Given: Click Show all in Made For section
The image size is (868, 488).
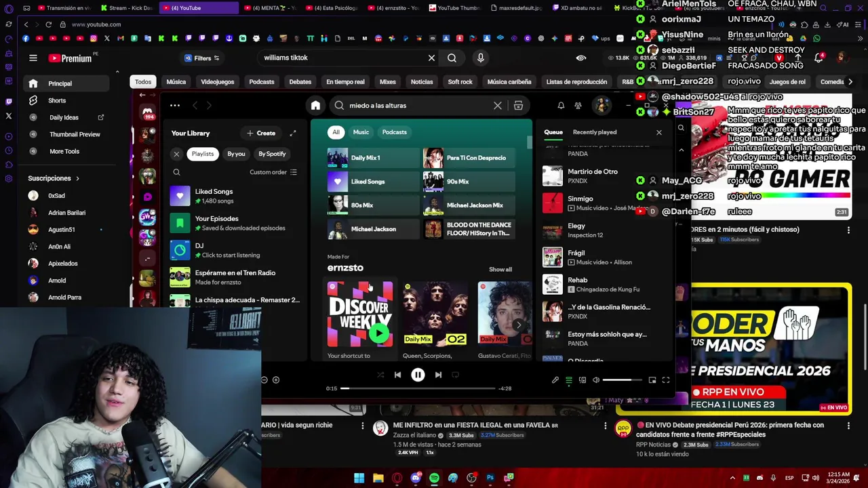Looking at the screenshot, I should 500,270.
